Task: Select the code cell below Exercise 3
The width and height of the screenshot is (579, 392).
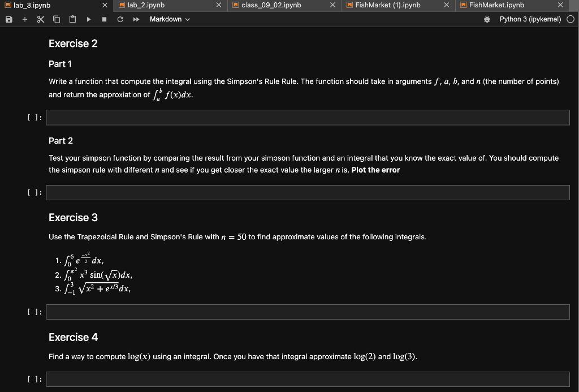Action: pos(308,312)
